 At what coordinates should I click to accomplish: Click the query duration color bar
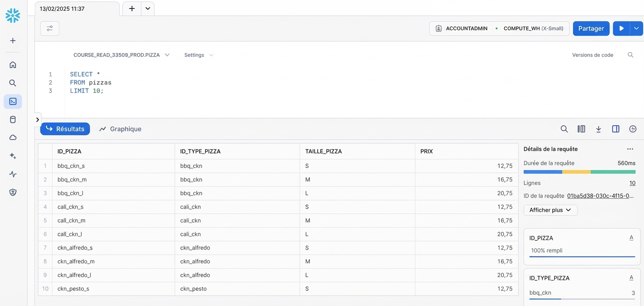[579, 172]
